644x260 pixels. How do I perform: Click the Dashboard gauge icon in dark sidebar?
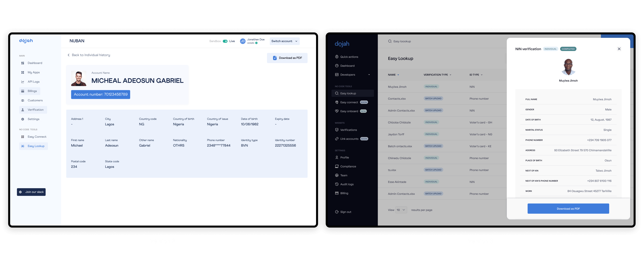tap(337, 66)
